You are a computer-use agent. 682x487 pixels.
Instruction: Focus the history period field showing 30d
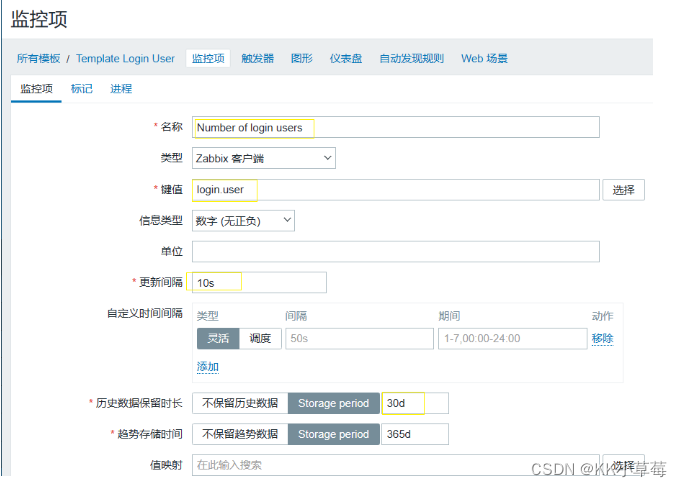(415, 403)
